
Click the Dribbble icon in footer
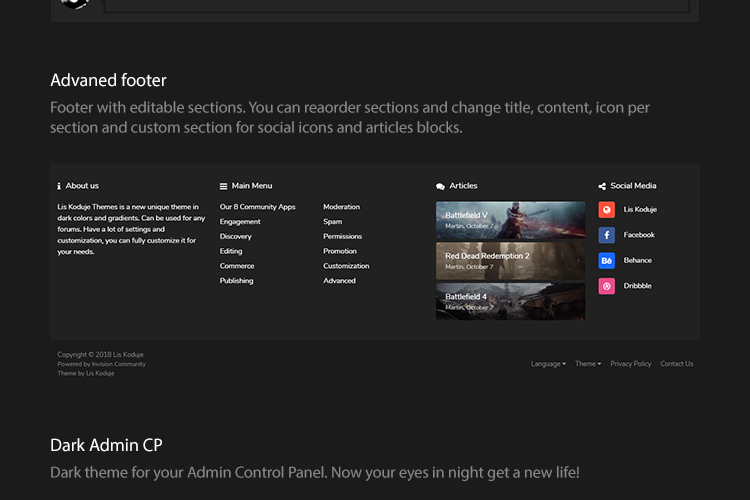pos(606,286)
